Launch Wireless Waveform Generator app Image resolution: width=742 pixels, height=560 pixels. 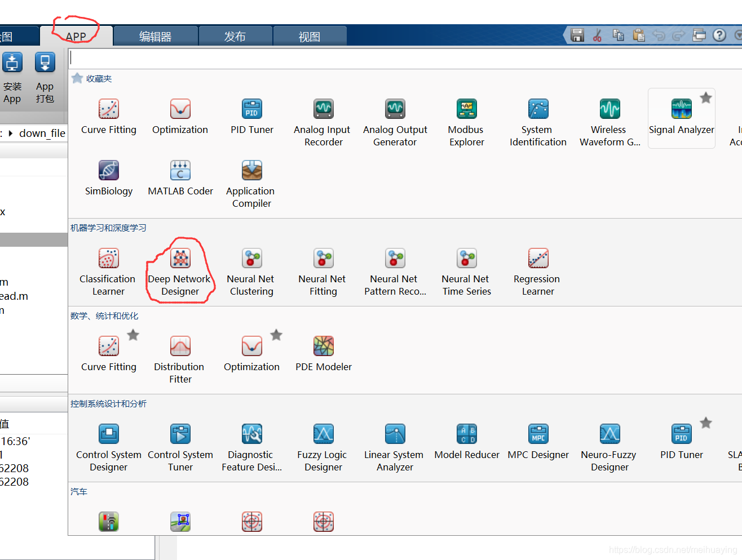coord(609,123)
